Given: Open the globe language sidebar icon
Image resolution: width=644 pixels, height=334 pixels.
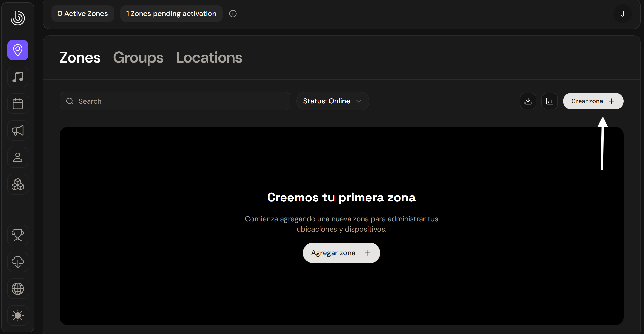Looking at the screenshot, I should click(x=18, y=288).
